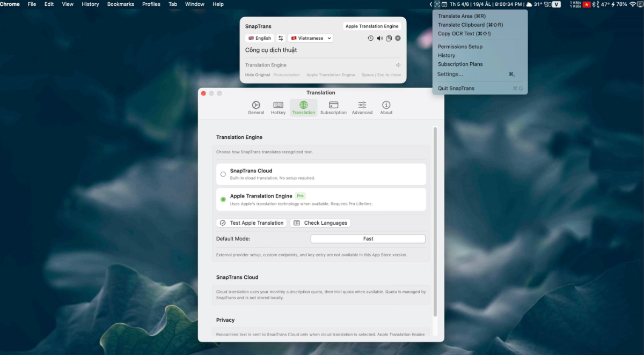Image resolution: width=644 pixels, height=355 pixels.
Task: Click Hide Original in the popup
Action: pos(258,75)
